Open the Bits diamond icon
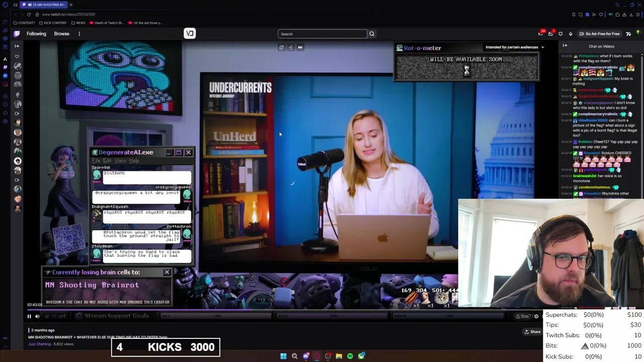This screenshot has width=644, height=362. click(x=571, y=34)
